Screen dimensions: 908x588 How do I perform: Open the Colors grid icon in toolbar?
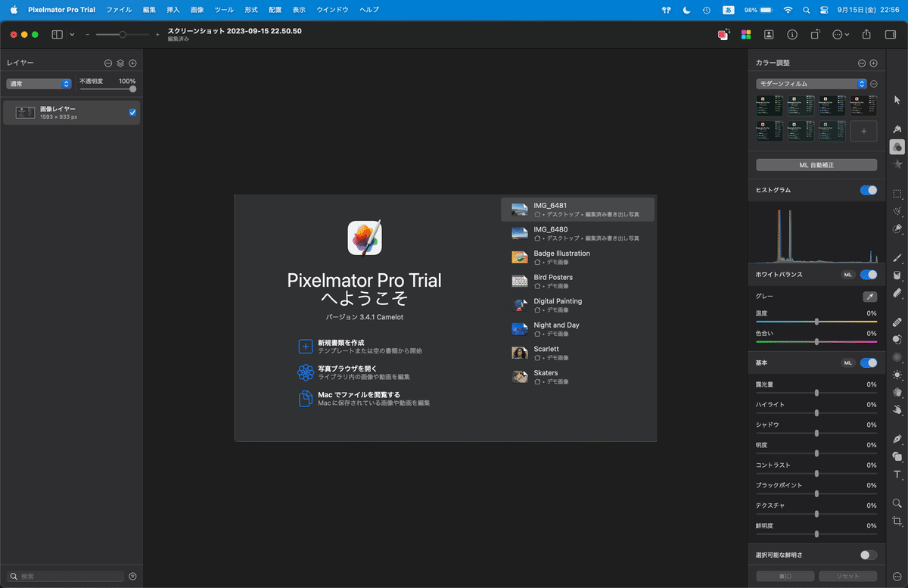746,34
